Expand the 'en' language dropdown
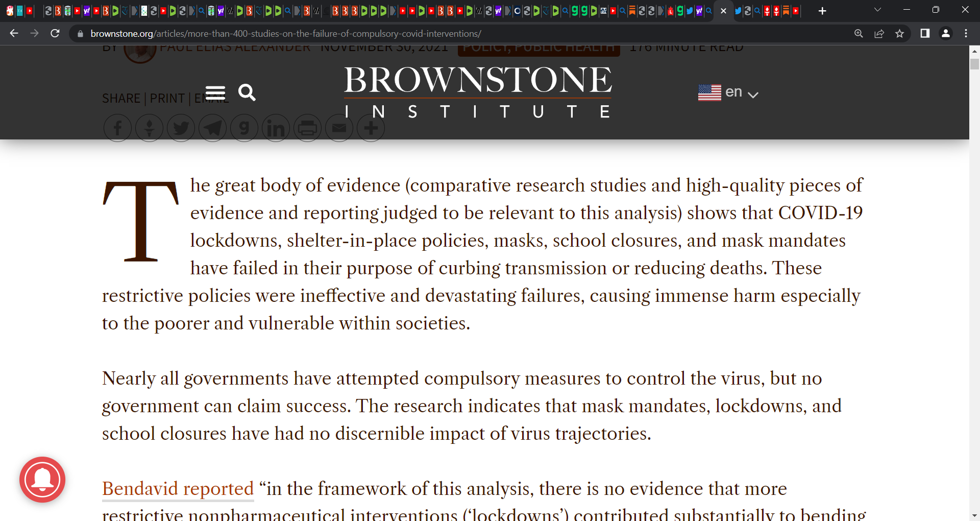980x521 pixels. point(742,92)
